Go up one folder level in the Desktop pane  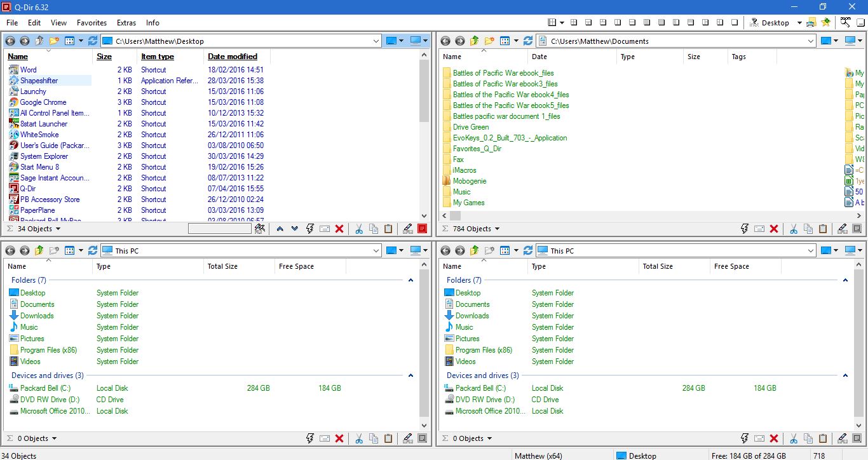(39, 40)
